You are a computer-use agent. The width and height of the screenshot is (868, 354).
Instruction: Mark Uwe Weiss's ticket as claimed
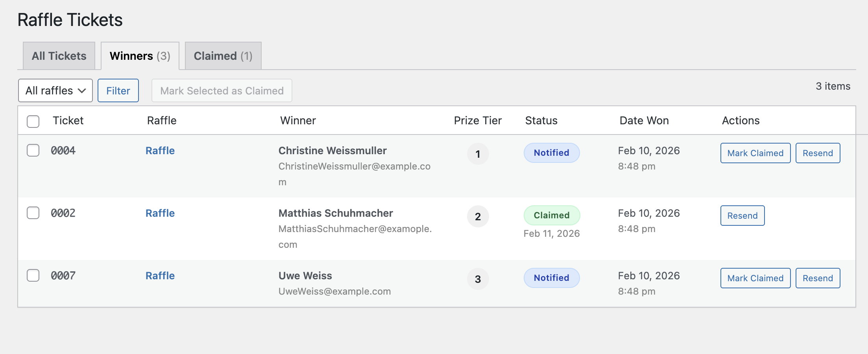(755, 278)
